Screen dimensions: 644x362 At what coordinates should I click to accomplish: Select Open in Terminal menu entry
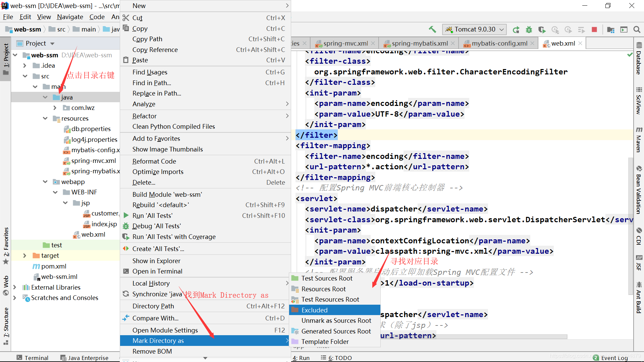(205, 271)
